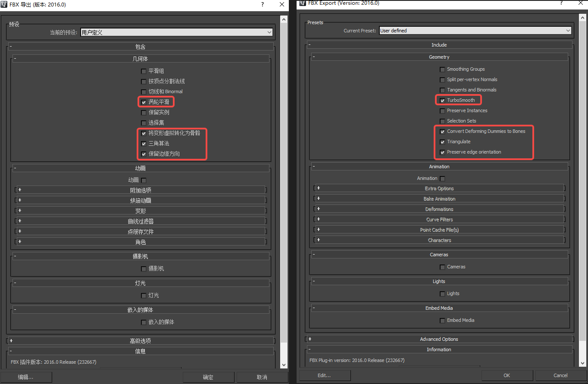Enable Selection Sets checkbox

pyautogui.click(x=442, y=121)
